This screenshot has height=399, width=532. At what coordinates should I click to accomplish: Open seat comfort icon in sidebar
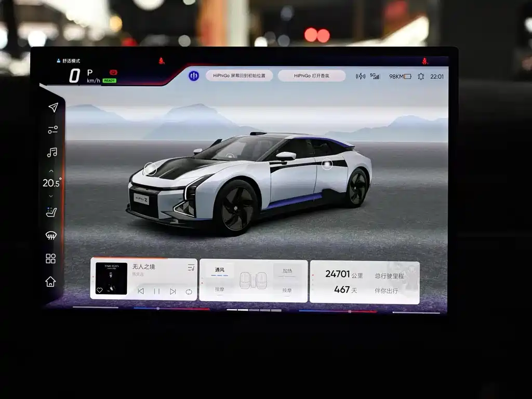(51, 212)
